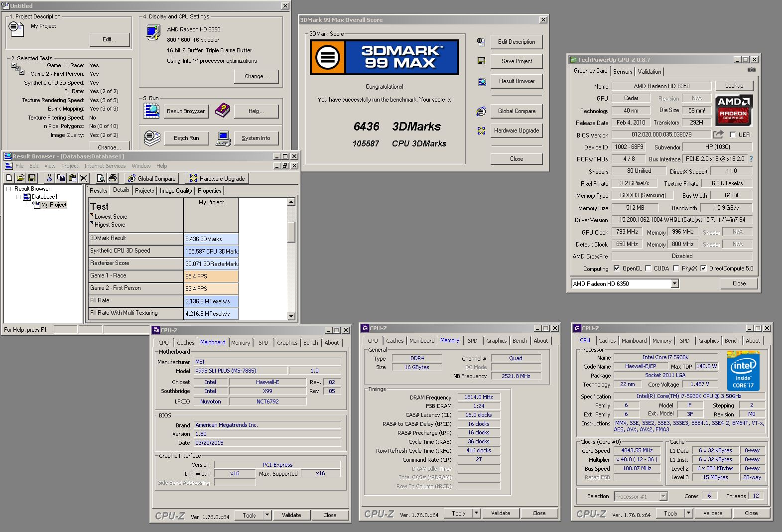Click the Global Compare icon in score window

(x=481, y=111)
